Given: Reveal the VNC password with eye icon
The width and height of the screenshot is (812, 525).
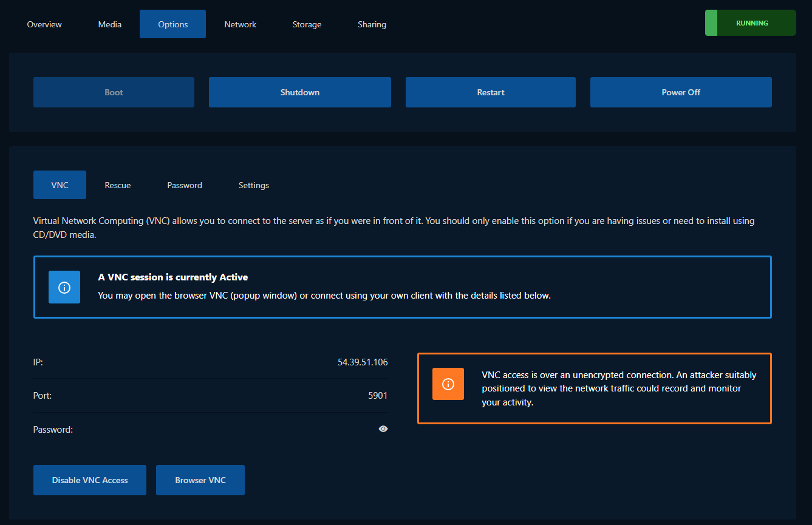Looking at the screenshot, I should [383, 429].
